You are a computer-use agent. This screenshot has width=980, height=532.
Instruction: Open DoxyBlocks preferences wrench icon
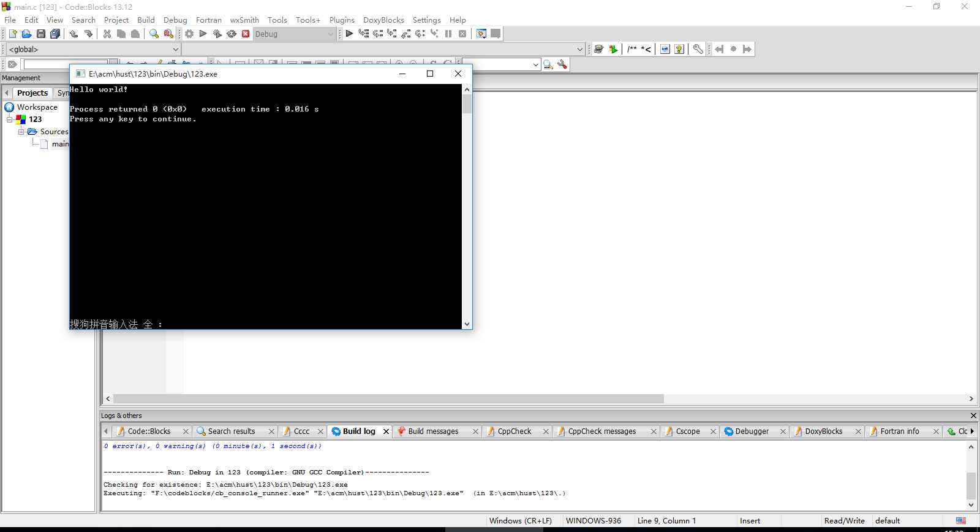pos(698,49)
